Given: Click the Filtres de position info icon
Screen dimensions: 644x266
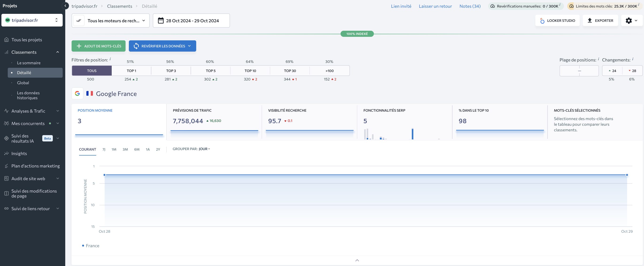Looking at the screenshot, I should pos(110,59).
